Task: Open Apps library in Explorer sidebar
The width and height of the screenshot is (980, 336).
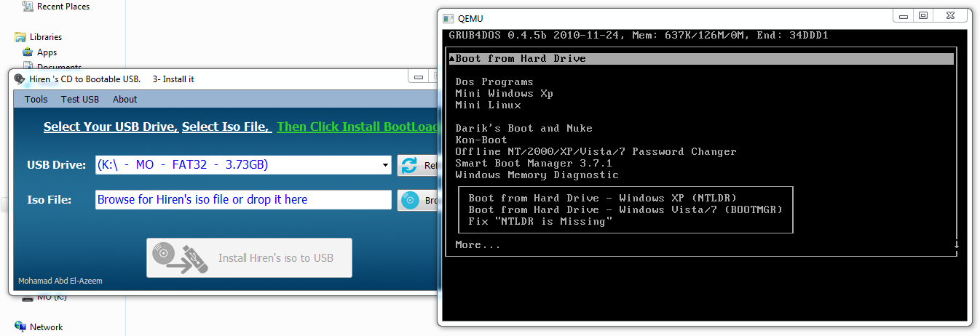Action: 47,52
